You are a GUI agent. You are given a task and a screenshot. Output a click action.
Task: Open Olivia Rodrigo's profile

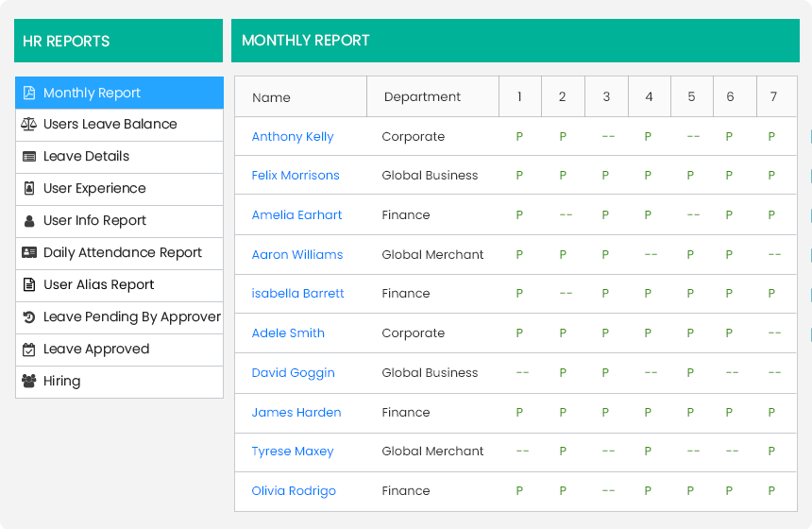point(294,491)
